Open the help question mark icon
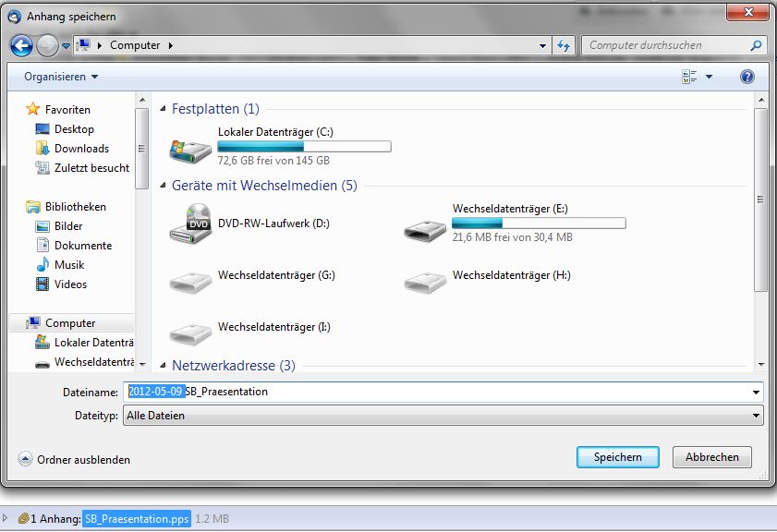Image resolution: width=777 pixels, height=532 pixels. 747,77
